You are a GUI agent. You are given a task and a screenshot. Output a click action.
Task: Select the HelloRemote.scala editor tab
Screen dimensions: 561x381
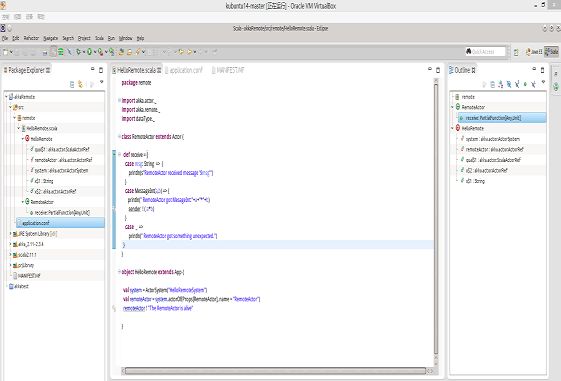tap(136, 70)
